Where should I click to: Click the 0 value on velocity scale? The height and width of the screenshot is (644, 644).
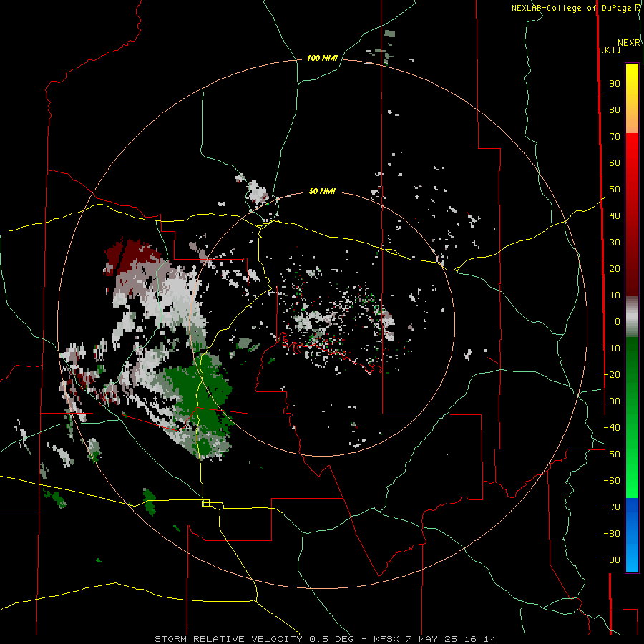618,322
